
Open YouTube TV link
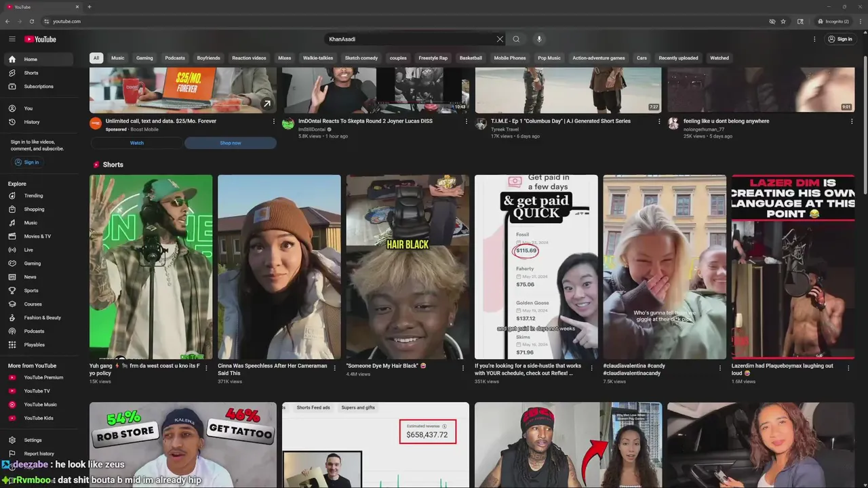(x=40, y=390)
